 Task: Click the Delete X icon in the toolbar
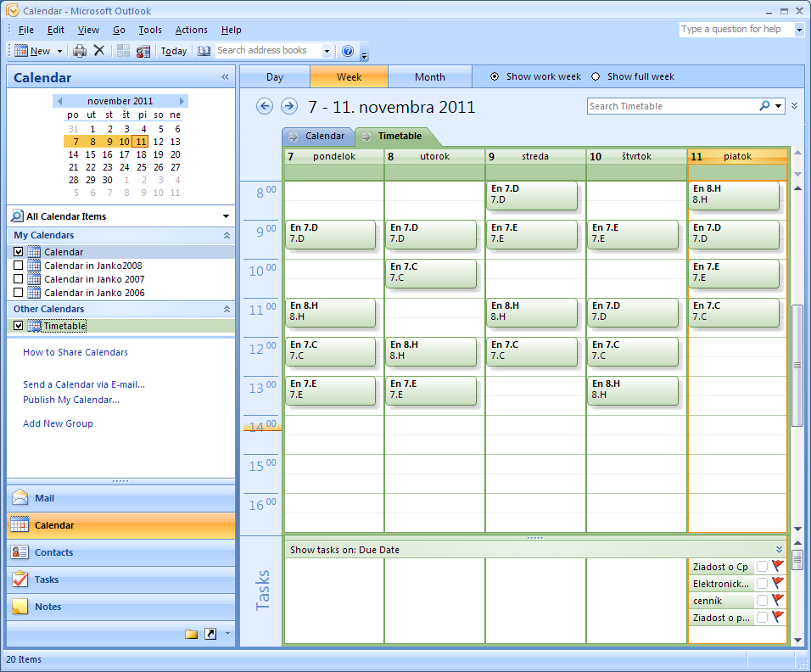(x=99, y=51)
